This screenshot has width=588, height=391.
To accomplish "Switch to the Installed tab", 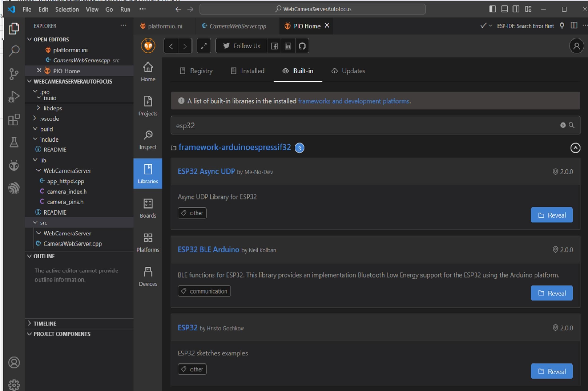I will [248, 71].
